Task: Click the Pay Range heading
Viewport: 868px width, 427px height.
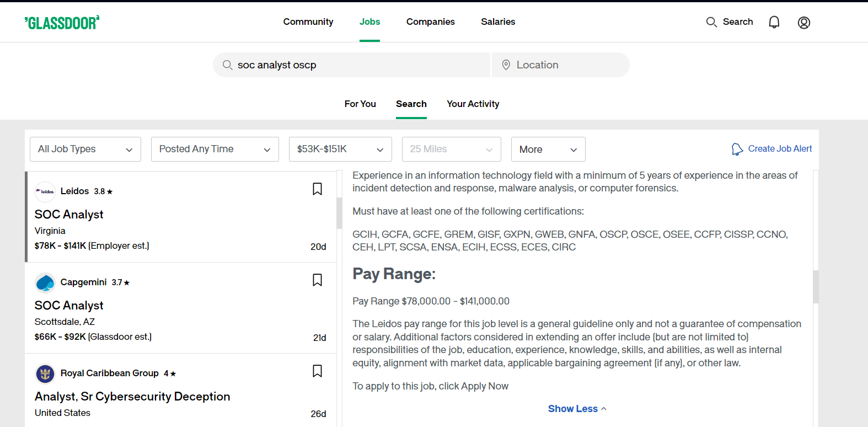Action: [394, 274]
